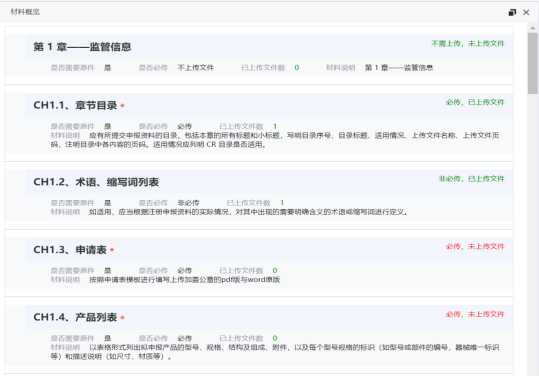Click the 材料概览 title text
The width and height of the screenshot is (539, 377).
[x=25, y=12]
